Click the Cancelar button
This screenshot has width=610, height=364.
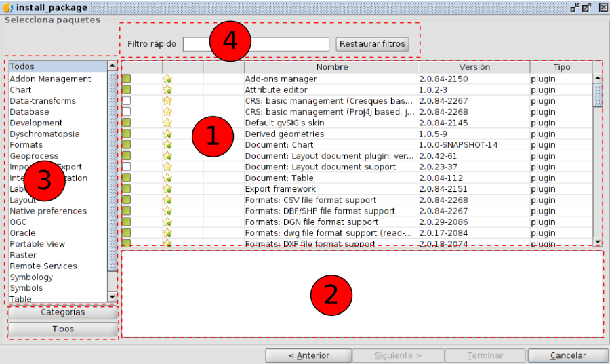pyautogui.click(x=568, y=355)
